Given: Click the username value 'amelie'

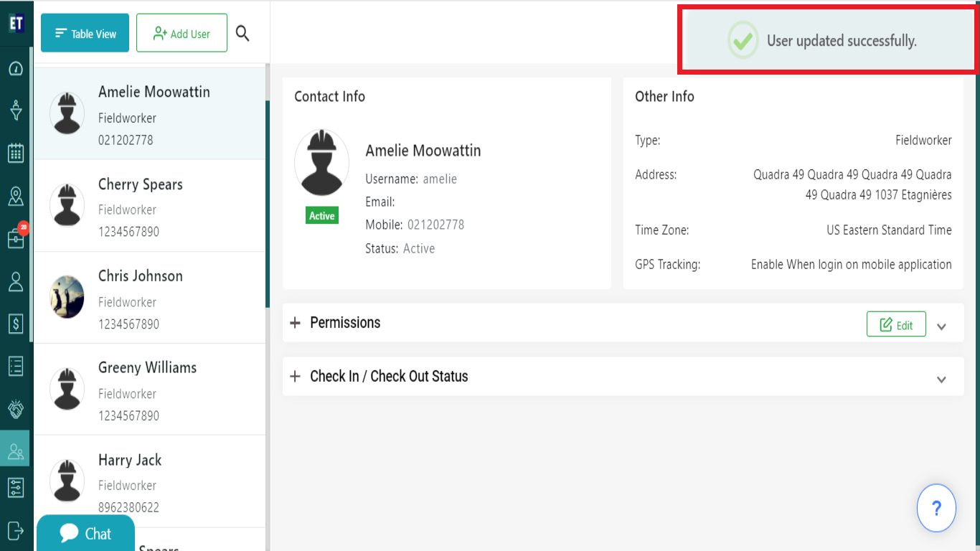Looking at the screenshot, I should tap(440, 179).
